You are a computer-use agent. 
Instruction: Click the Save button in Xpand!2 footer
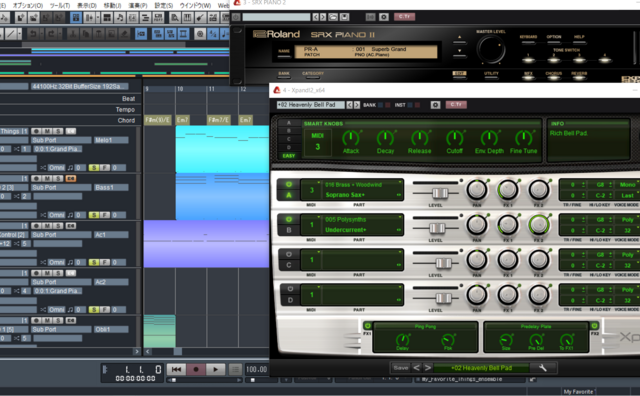[x=400, y=368]
